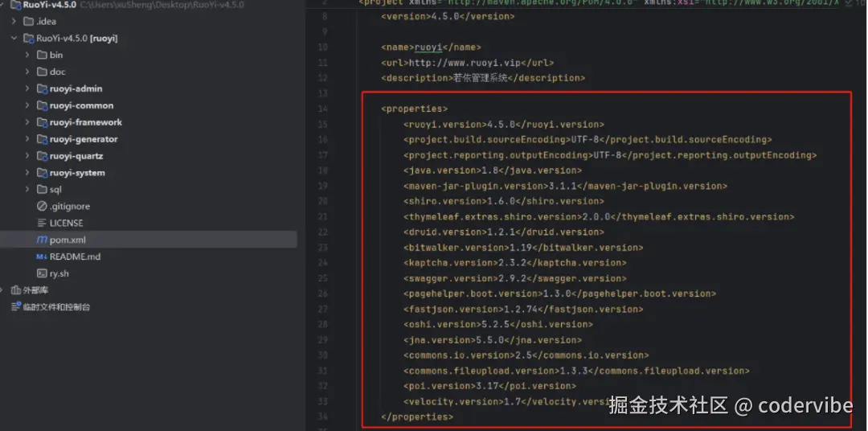Click the swagger.version line 2.9.2

(x=515, y=278)
